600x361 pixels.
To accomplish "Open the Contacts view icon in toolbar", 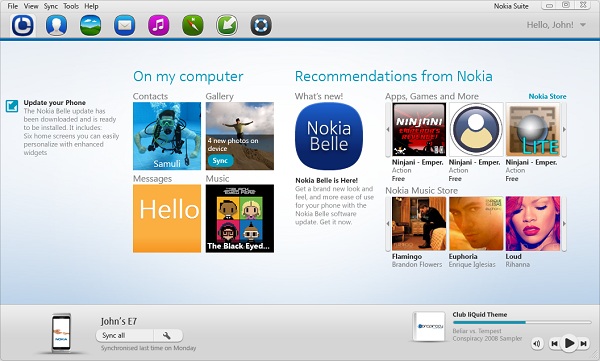I will coord(57,25).
